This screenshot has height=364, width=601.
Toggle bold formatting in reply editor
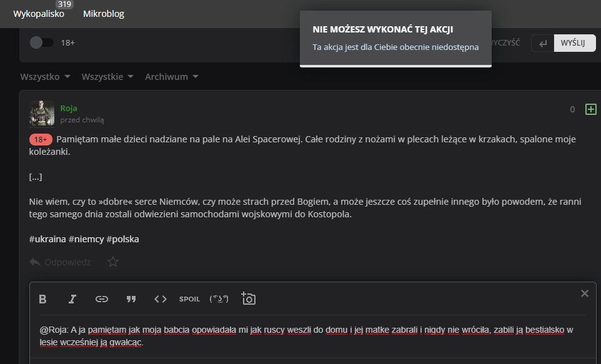[42, 299]
